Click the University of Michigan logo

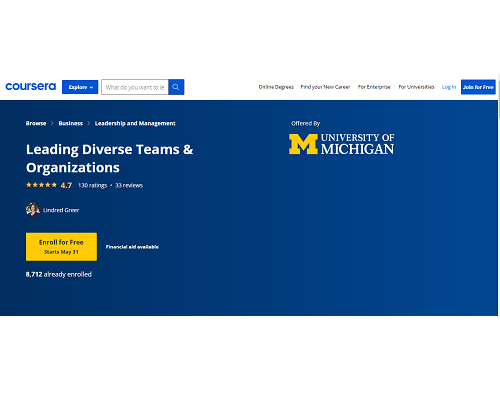click(341, 144)
